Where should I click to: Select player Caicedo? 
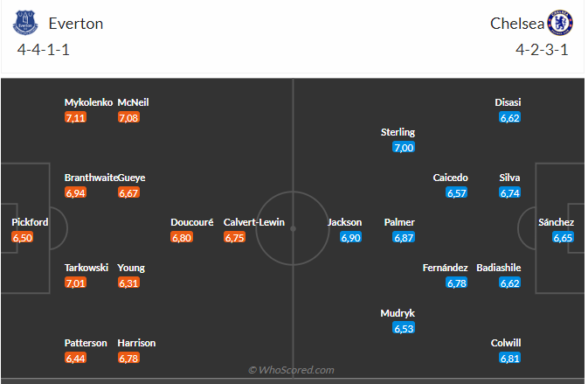450,178
